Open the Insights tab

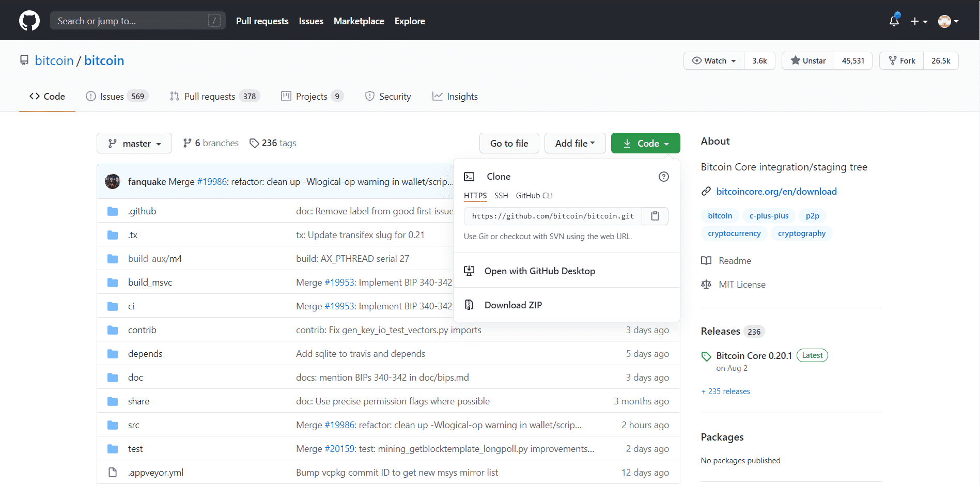455,97
